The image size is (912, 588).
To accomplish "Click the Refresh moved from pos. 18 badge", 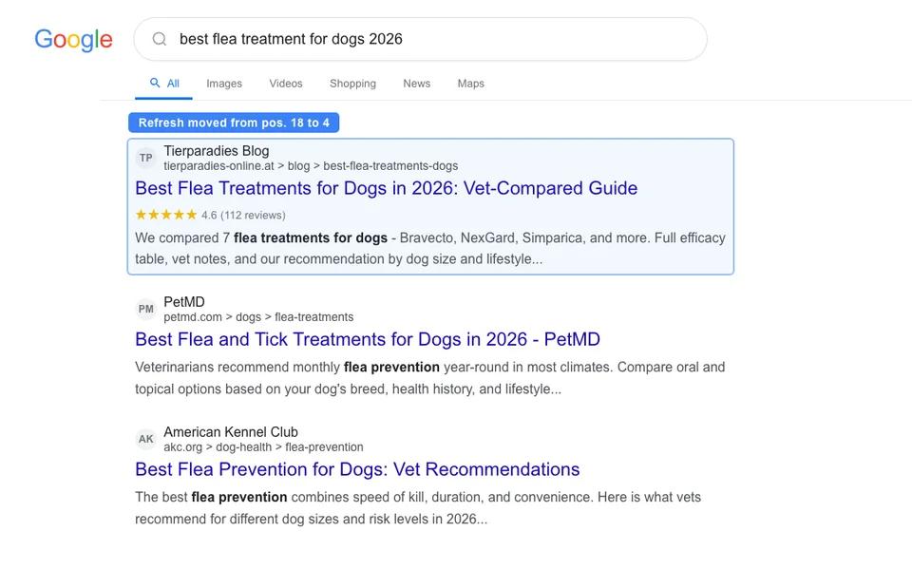I will [x=234, y=123].
